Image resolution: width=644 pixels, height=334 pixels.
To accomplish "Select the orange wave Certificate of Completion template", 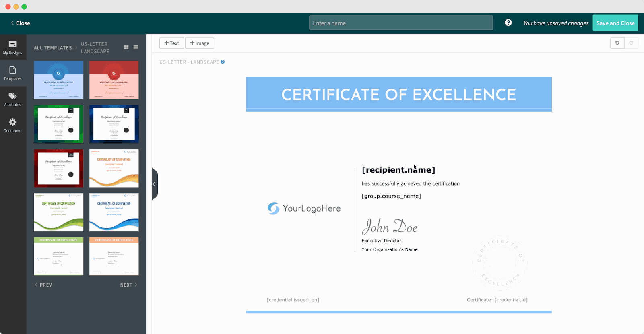I will pyautogui.click(x=114, y=168).
